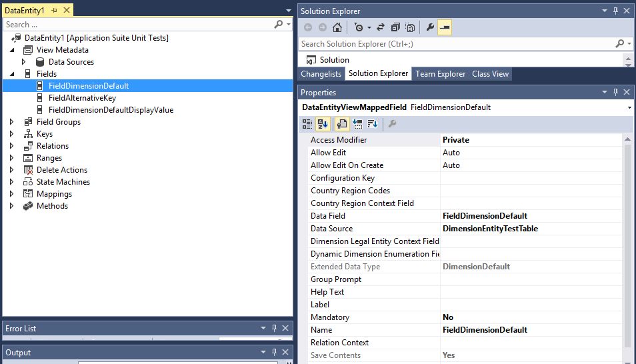Toggle Preview Selected Items in Solution Explorer

click(x=445, y=27)
